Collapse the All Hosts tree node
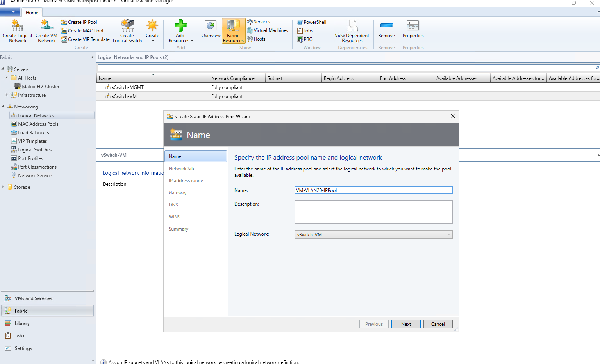This screenshot has width=600, height=364. 7,78
